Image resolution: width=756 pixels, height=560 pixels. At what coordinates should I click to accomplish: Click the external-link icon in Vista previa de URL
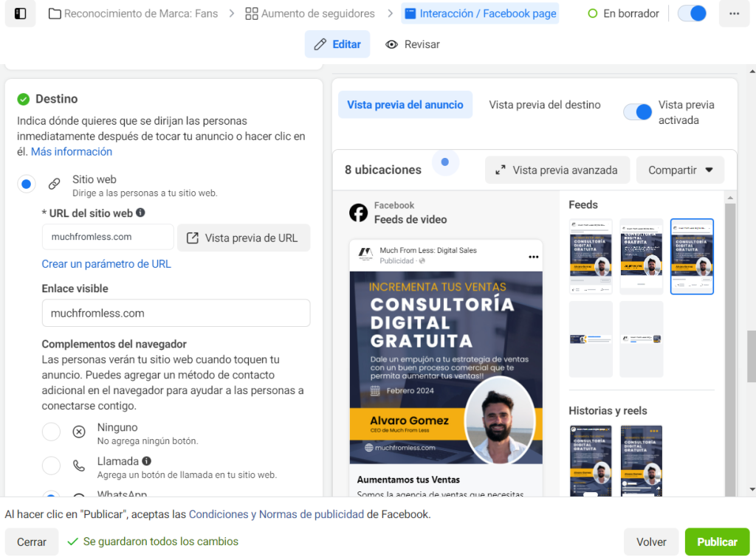coord(193,238)
